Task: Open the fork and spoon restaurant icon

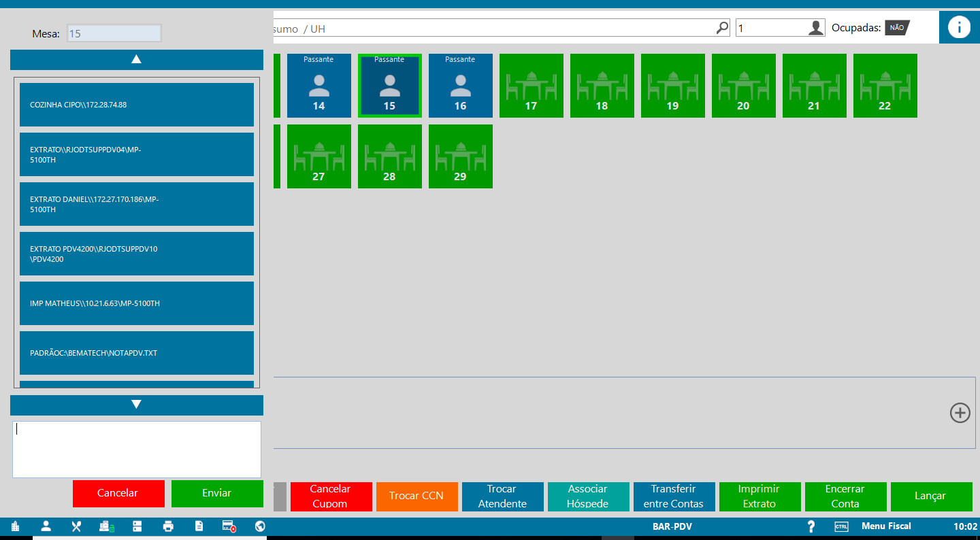Action: (76, 526)
